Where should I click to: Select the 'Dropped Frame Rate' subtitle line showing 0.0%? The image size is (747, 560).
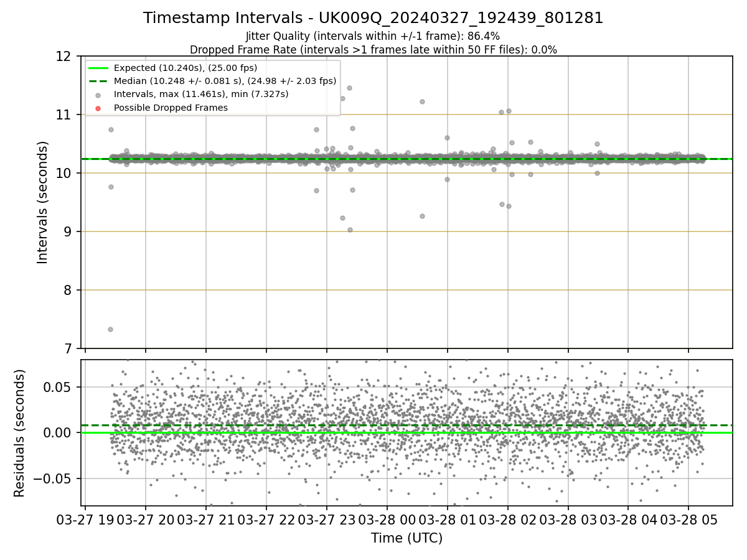click(374, 49)
